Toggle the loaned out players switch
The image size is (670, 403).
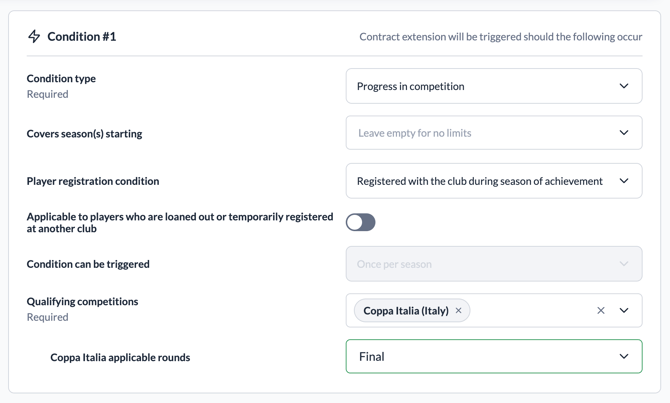pyautogui.click(x=361, y=222)
